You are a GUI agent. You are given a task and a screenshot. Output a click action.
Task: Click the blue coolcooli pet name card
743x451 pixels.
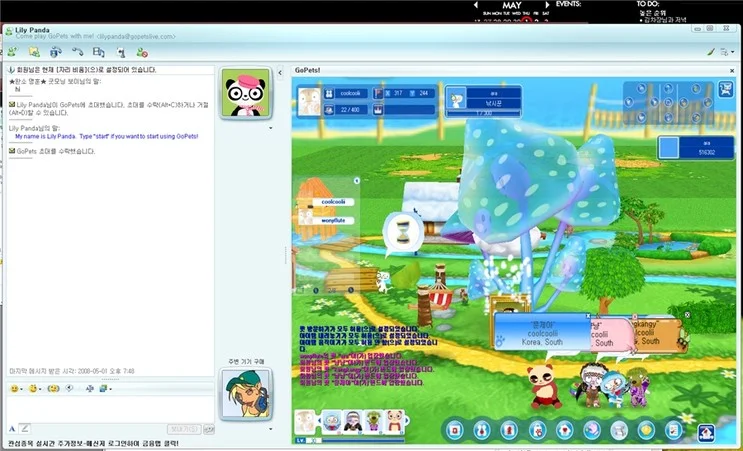541,333
